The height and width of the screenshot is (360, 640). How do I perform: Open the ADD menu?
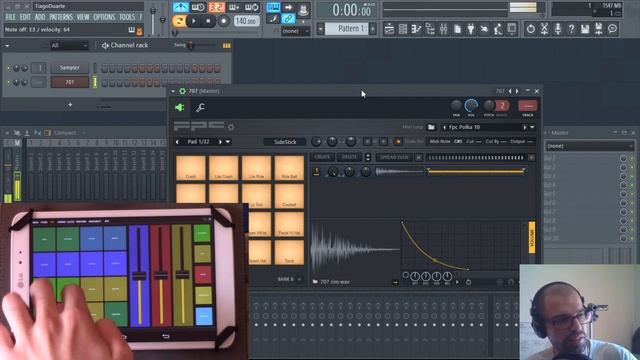pos(40,17)
